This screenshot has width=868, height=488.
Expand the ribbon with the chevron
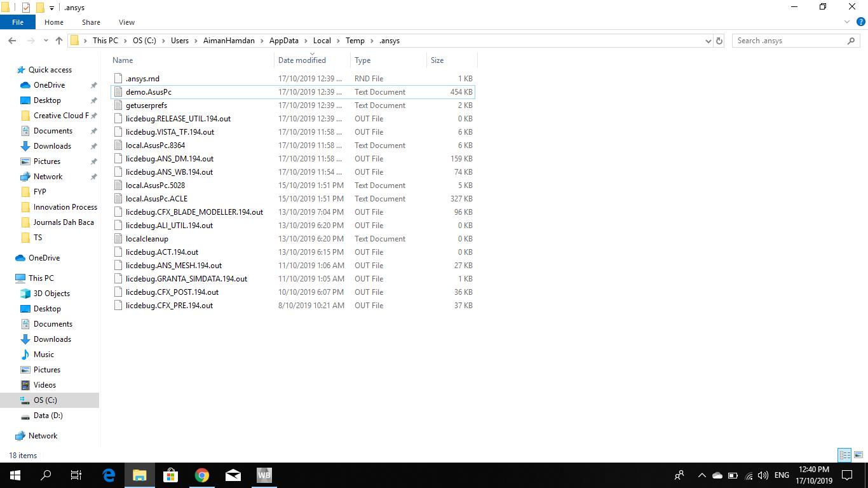[x=846, y=22]
